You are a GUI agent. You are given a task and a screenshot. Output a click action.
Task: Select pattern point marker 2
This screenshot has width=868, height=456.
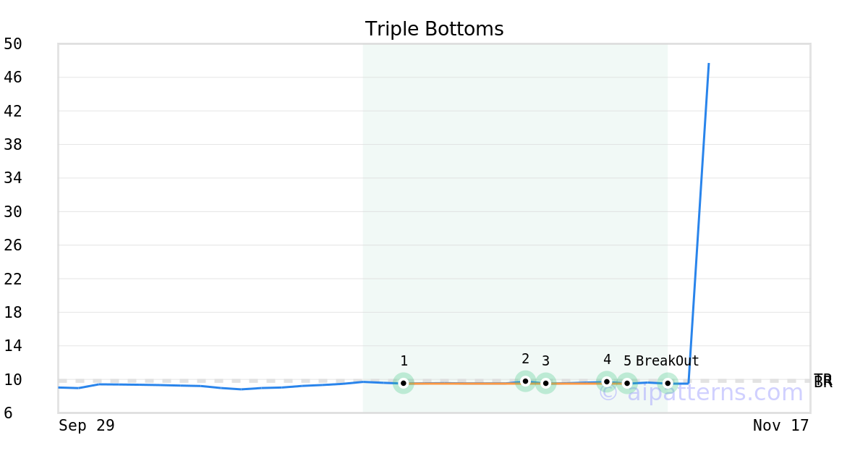tap(525, 381)
